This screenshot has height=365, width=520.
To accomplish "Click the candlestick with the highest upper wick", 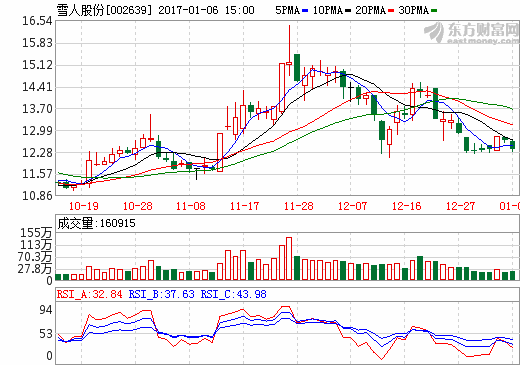I will [x=289, y=50].
